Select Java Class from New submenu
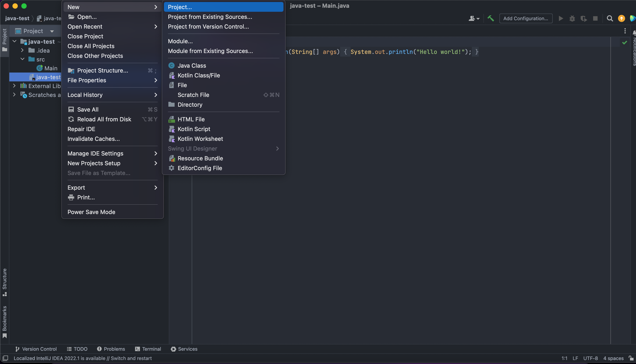This screenshot has height=364, width=636. click(192, 65)
